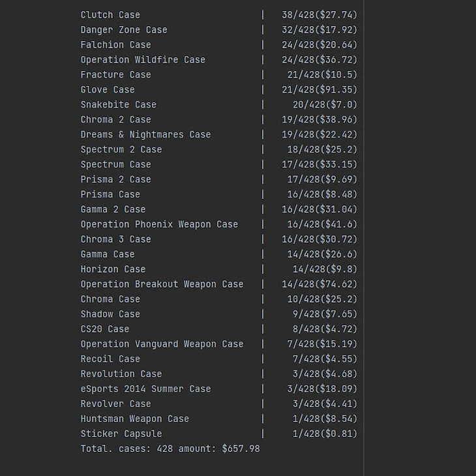The image size is (476, 476).
Task: Click Operation Breakout Weapon Case price $74.62
Action: tap(338, 284)
